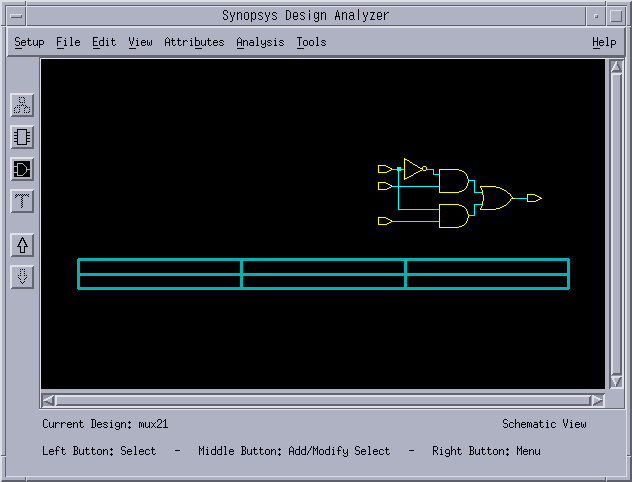Open the File menu
The height and width of the screenshot is (482, 632).
68,42
